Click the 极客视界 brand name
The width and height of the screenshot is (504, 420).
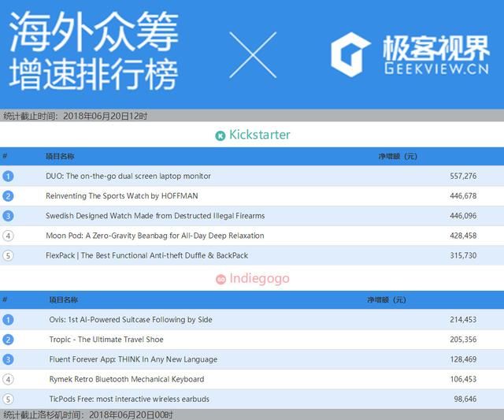436,47
